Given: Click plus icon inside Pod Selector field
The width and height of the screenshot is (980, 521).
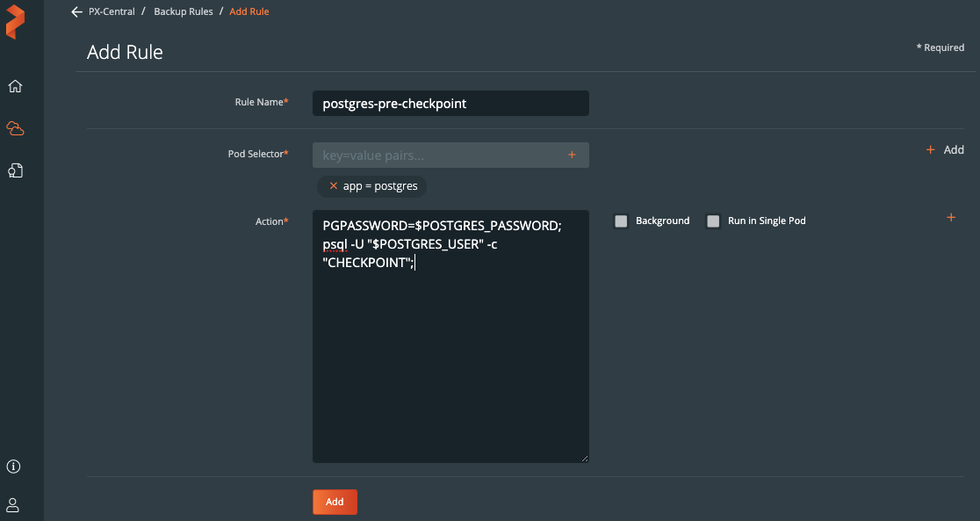Looking at the screenshot, I should (x=572, y=155).
